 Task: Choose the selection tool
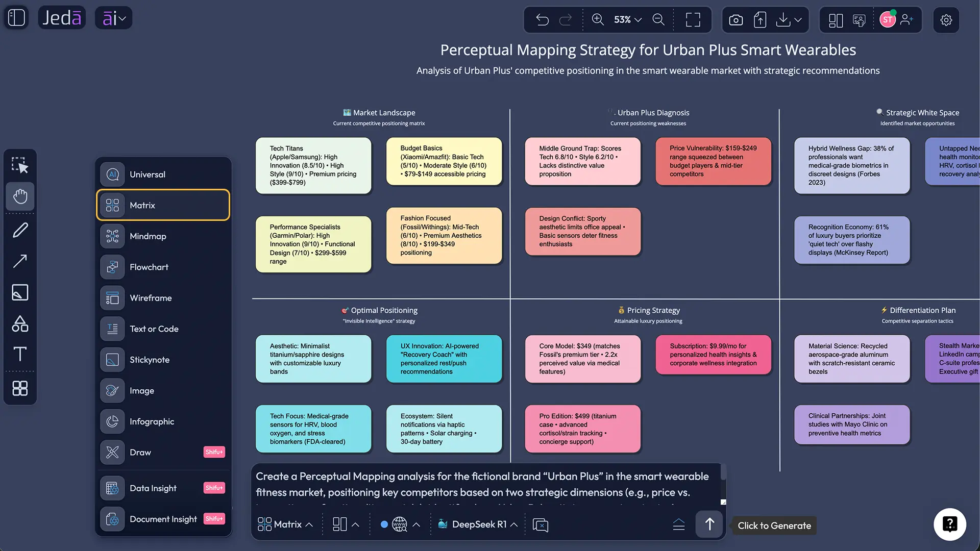click(x=20, y=165)
